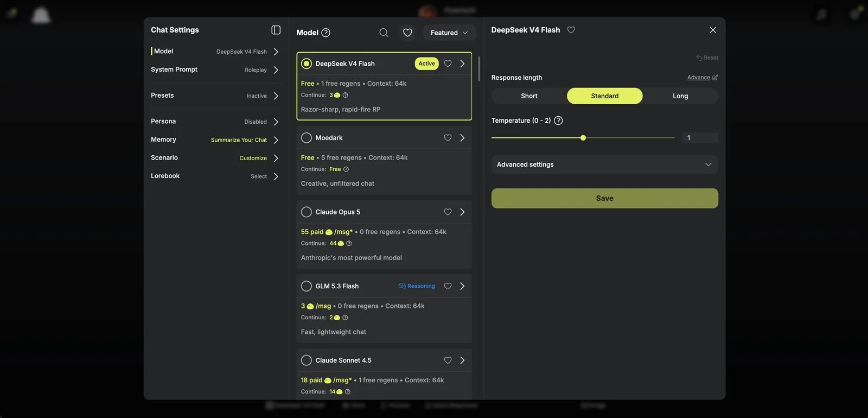Favorite the Moedark model

tap(448, 138)
